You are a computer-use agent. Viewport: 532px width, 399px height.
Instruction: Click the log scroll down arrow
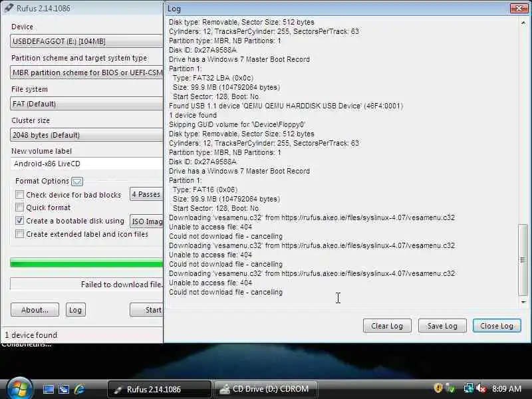click(523, 302)
